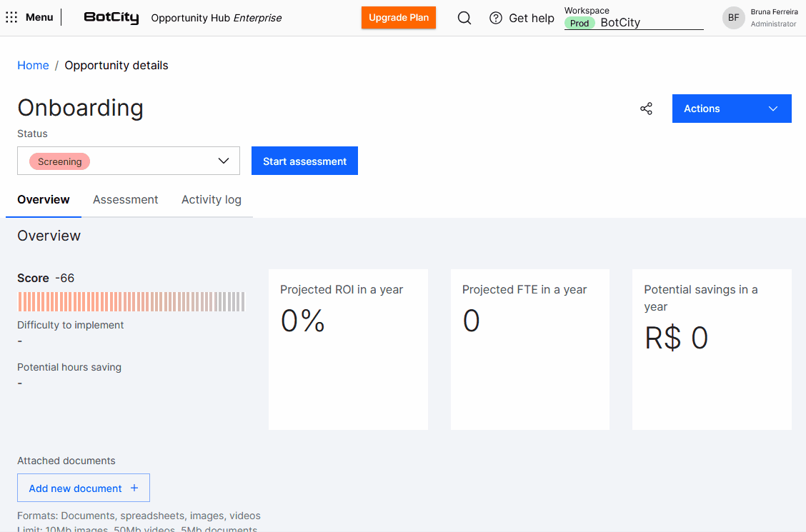Switch to the Activity log tab
The image size is (806, 532).
212,200
